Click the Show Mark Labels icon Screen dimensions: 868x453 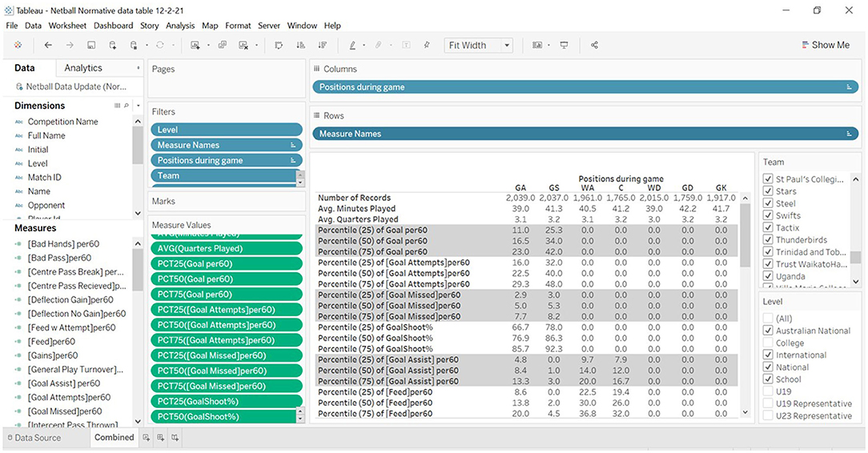(406, 46)
